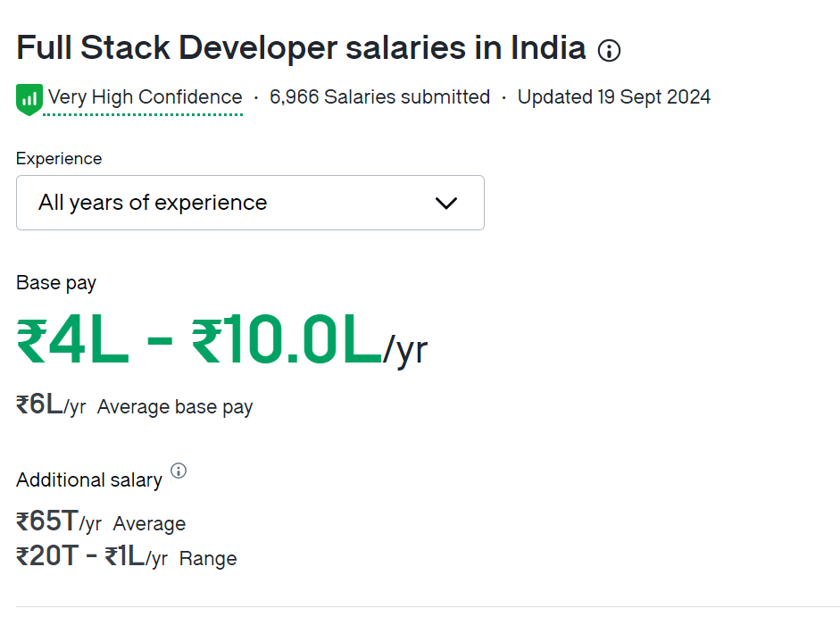Click the /yr suffix after the base pay range

tap(406, 351)
